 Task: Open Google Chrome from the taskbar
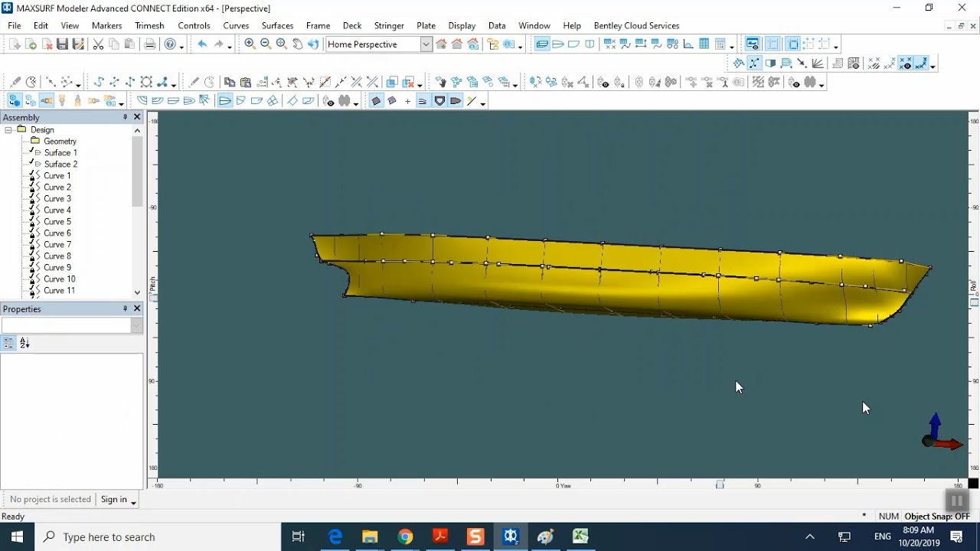click(405, 536)
